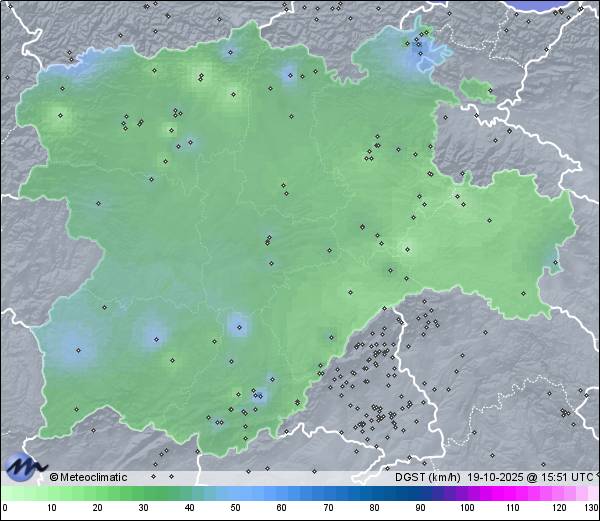Click the pale yellow-green spot near the western edge
The width and height of the screenshot is (600, 521).
pyautogui.click(x=55, y=117)
